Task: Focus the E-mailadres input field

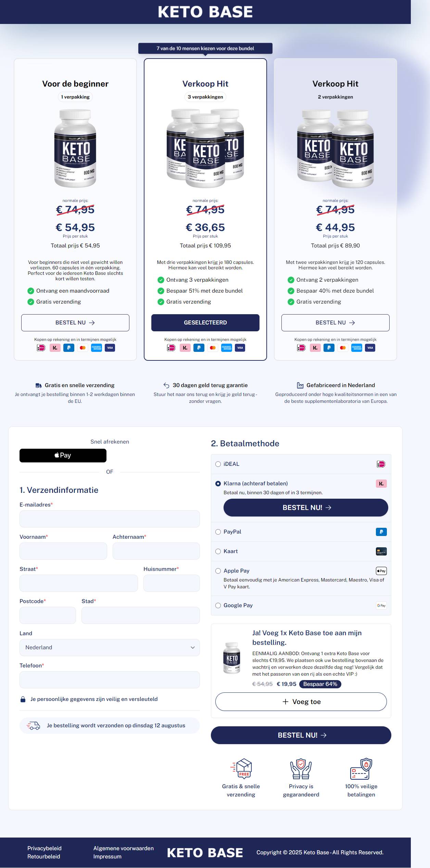Action: tap(110, 519)
